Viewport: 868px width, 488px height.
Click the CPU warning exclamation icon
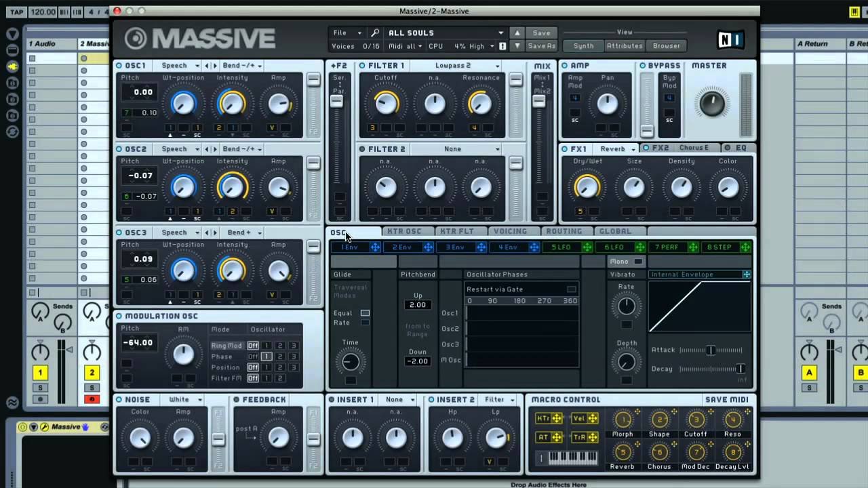coord(502,46)
